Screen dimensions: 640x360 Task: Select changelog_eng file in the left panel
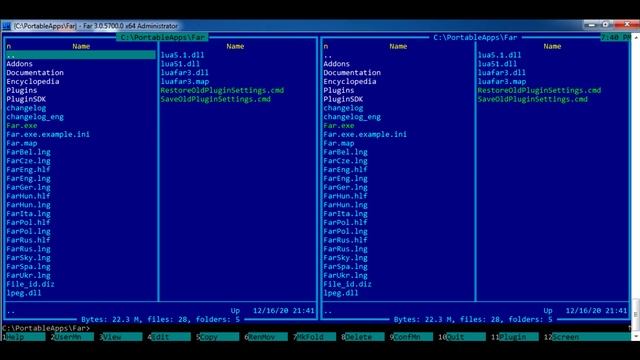(35, 117)
